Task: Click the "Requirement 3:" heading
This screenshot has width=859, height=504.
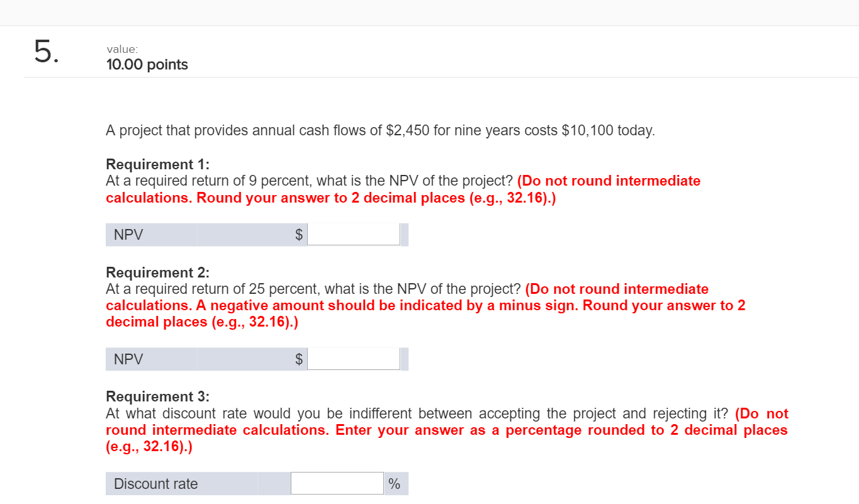Action: [157, 396]
